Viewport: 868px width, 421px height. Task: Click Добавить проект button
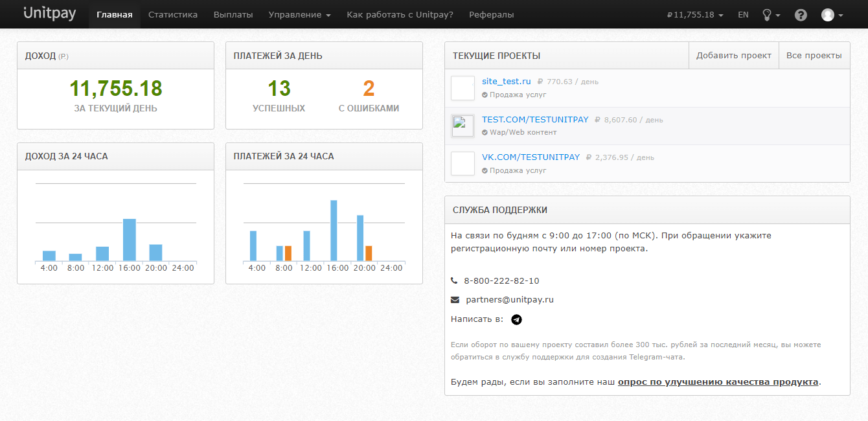734,56
